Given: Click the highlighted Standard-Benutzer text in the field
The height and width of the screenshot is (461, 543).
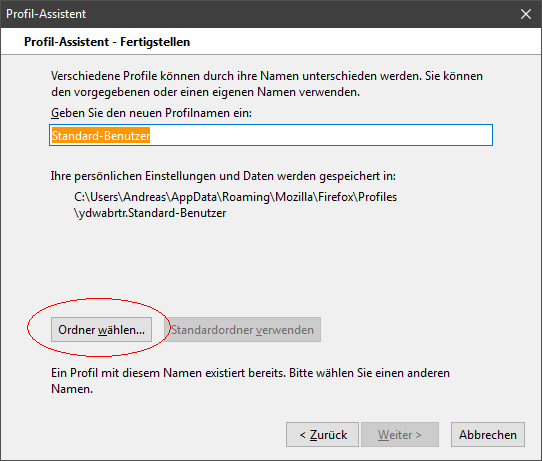Looking at the screenshot, I should [x=101, y=135].
